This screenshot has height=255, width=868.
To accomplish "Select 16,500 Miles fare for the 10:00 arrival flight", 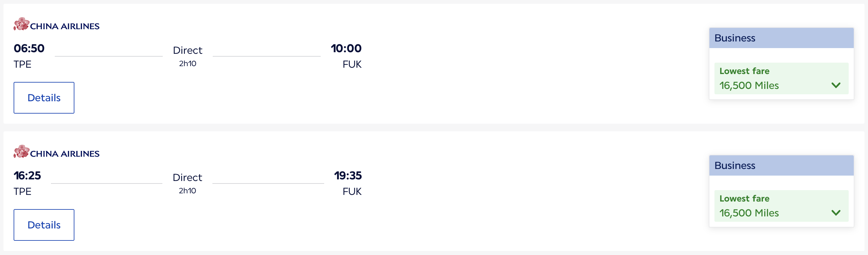I will (x=749, y=85).
